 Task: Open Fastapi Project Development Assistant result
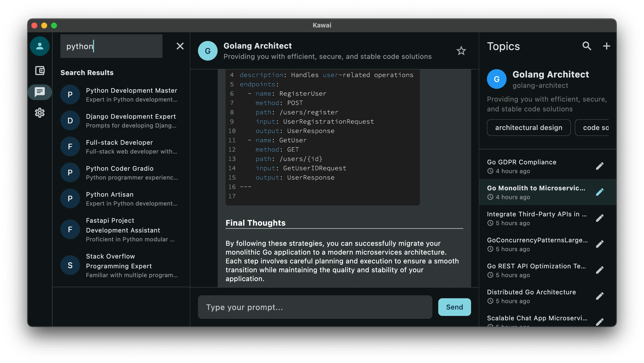point(121,230)
